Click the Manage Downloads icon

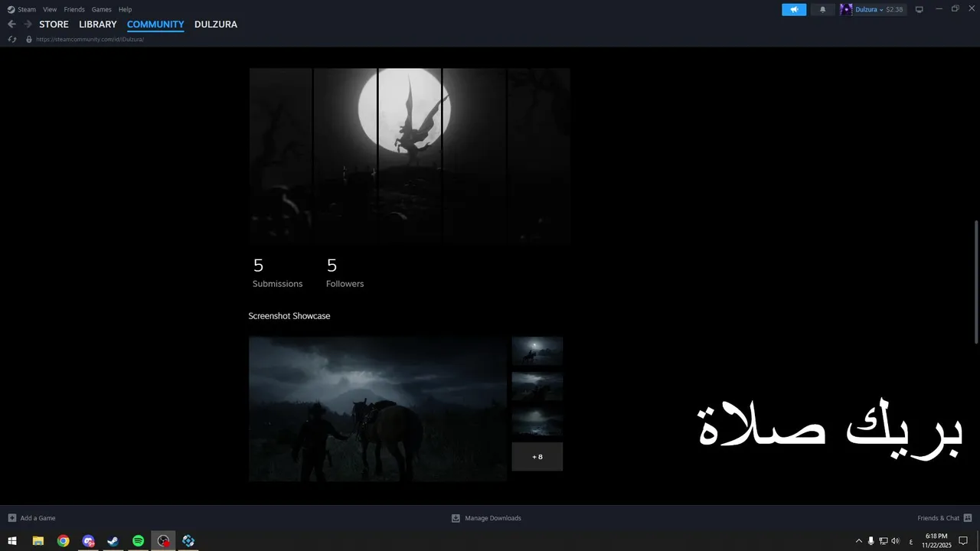point(456,518)
